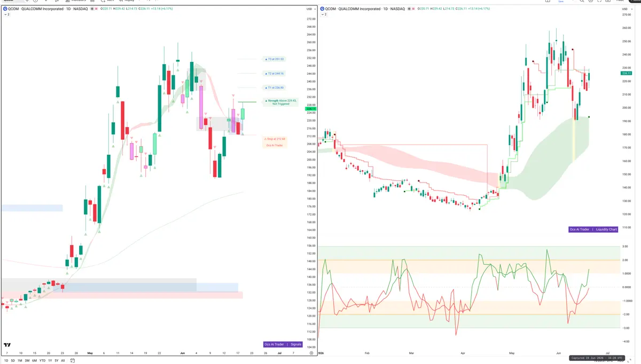Select the 5D time range button
Screen dimensions: 641x364
(x=13, y=361)
